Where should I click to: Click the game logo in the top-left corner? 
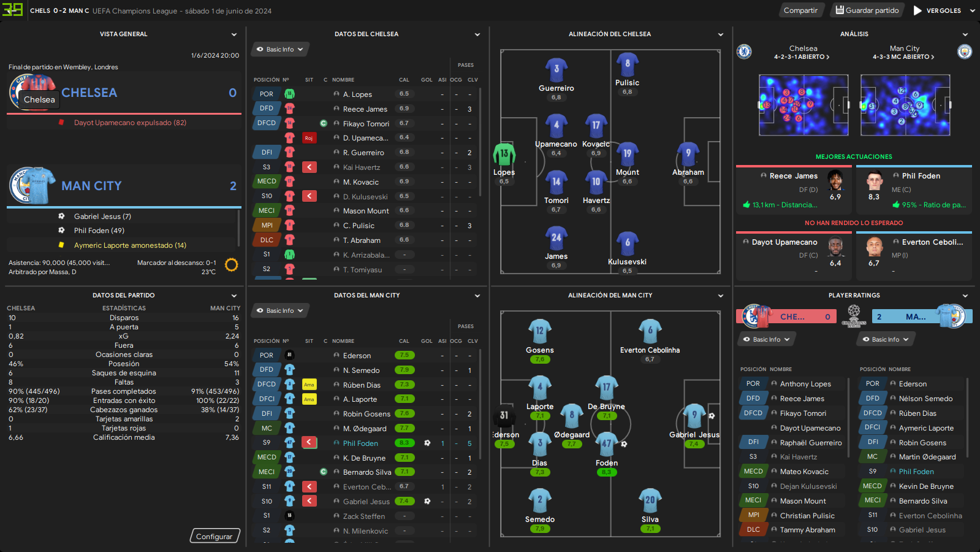13,10
